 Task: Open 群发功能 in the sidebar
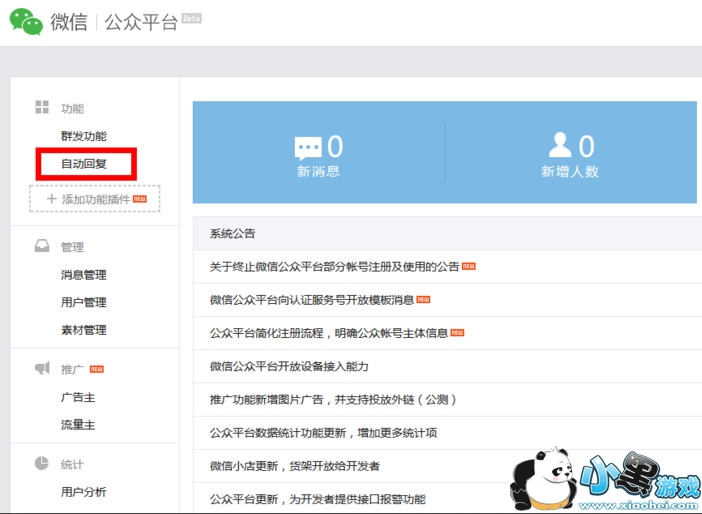pyautogui.click(x=84, y=136)
